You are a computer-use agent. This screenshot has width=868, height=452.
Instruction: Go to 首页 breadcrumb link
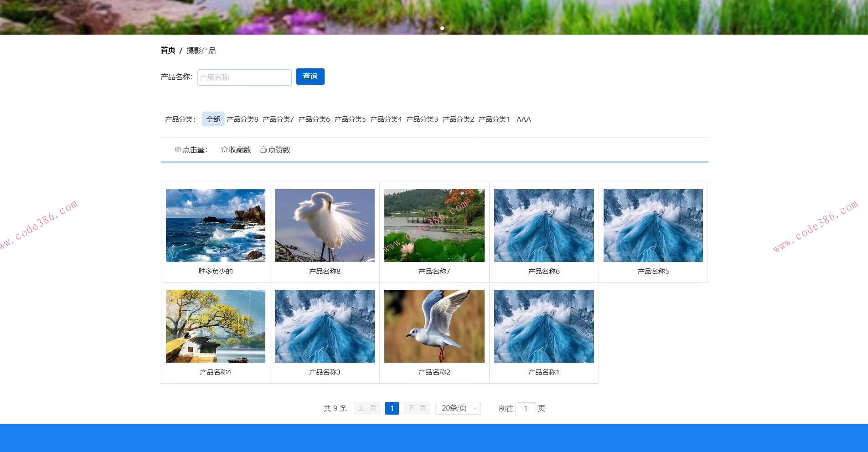click(168, 51)
